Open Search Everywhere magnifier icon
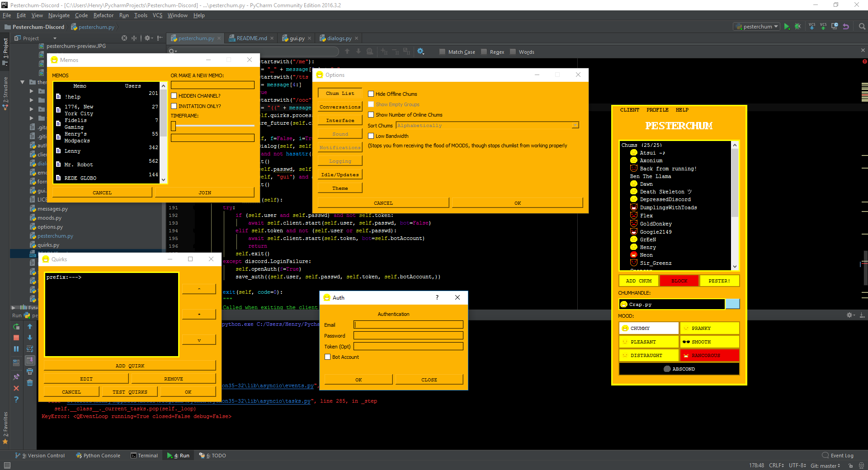Screen dimensions: 868x470 [862, 27]
